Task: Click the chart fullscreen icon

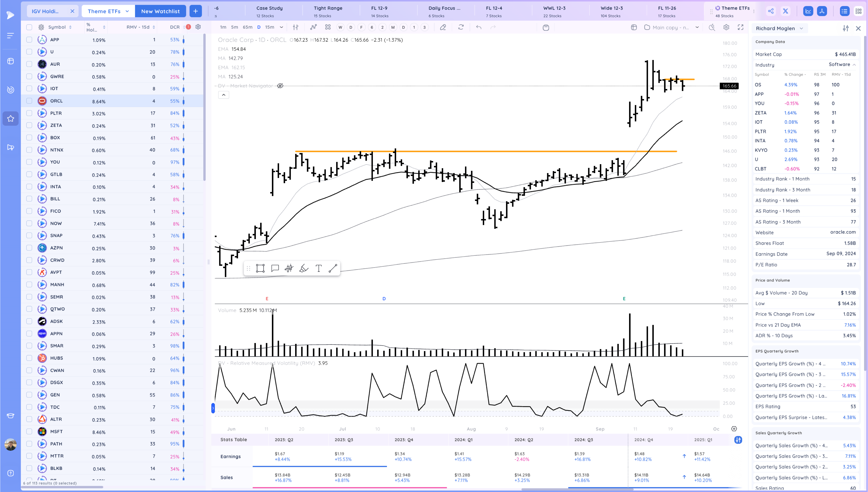Action: tap(740, 27)
